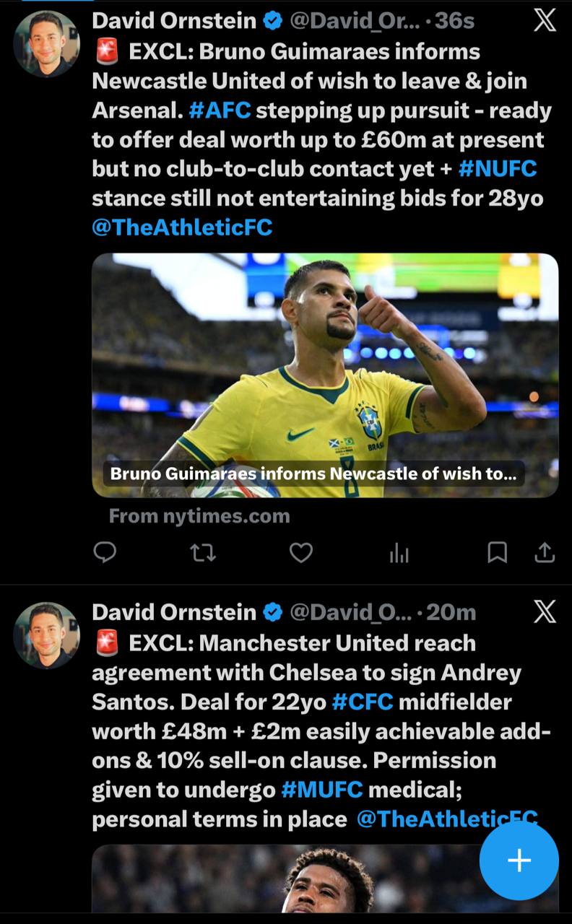Open the #NUFC hashtag
This screenshot has width=572, height=924.
coord(498,169)
